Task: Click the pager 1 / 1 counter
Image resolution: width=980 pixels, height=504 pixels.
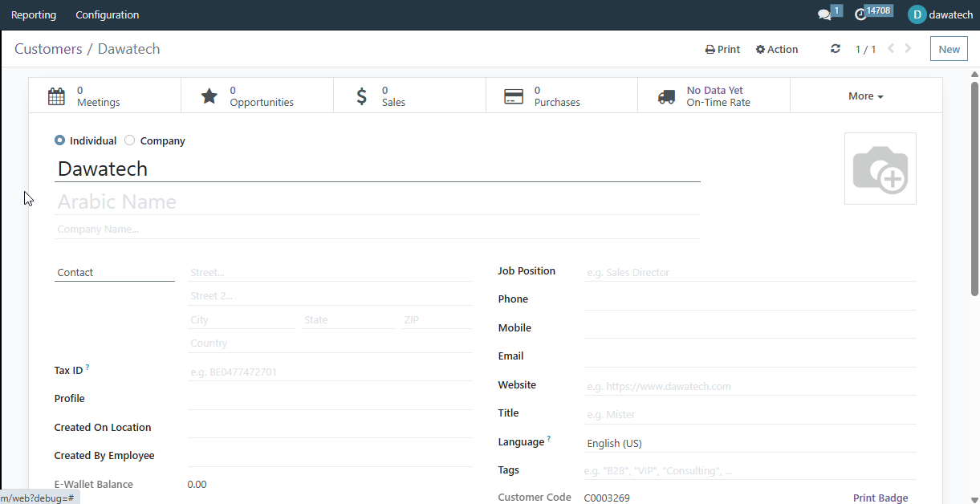Action: [865, 50]
